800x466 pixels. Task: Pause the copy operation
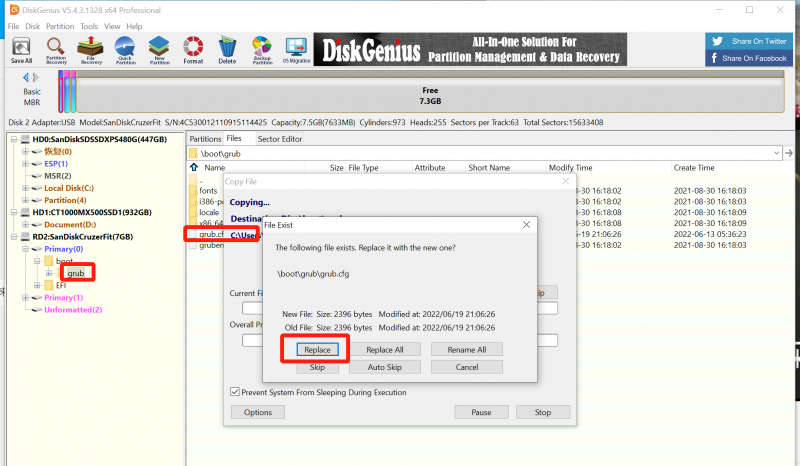click(481, 412)
